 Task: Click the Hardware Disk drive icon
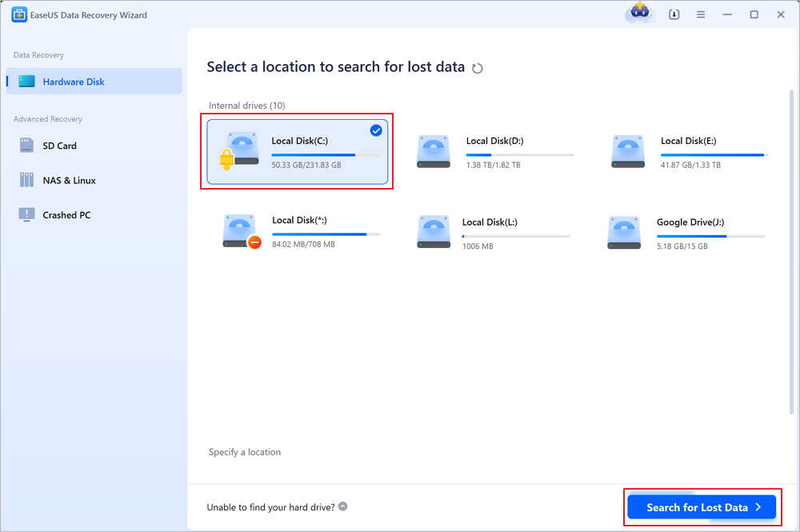[26, 82]
